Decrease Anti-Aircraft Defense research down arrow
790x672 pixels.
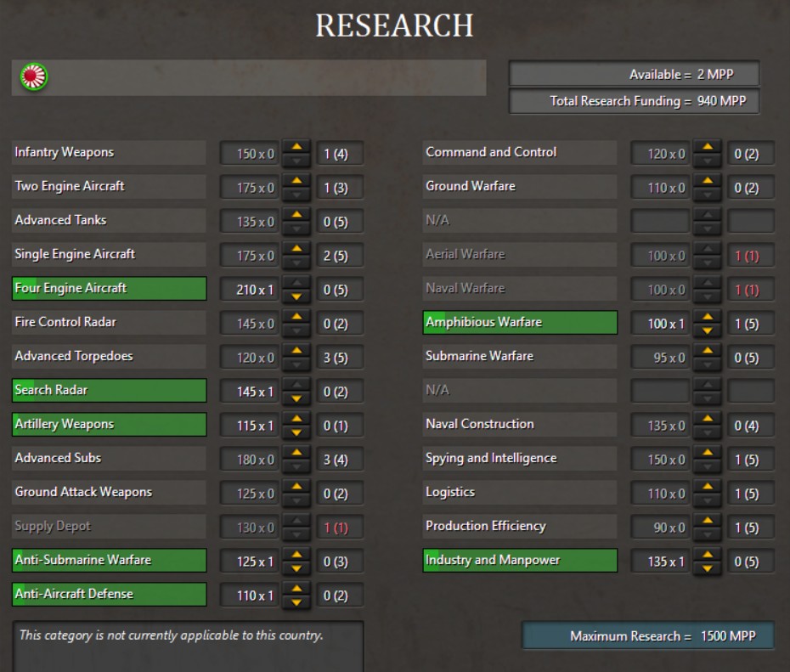click(x=296, y=602)
